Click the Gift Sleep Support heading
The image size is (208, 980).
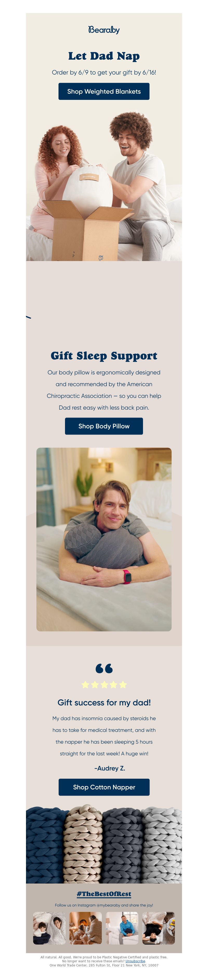pos(104,356)
